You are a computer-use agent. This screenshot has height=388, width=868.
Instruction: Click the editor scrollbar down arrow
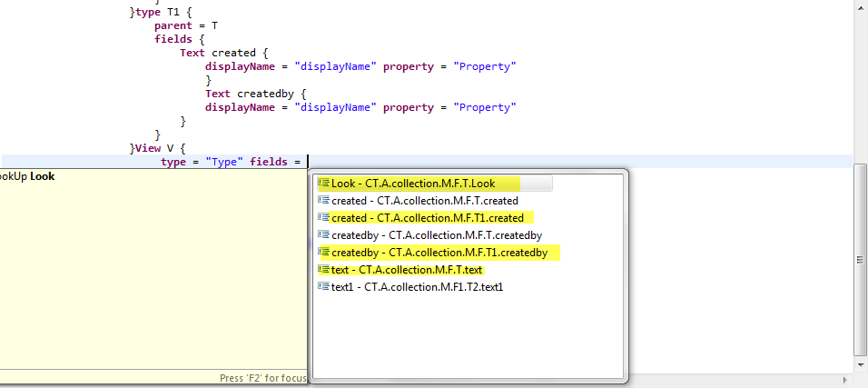(860, 364)
